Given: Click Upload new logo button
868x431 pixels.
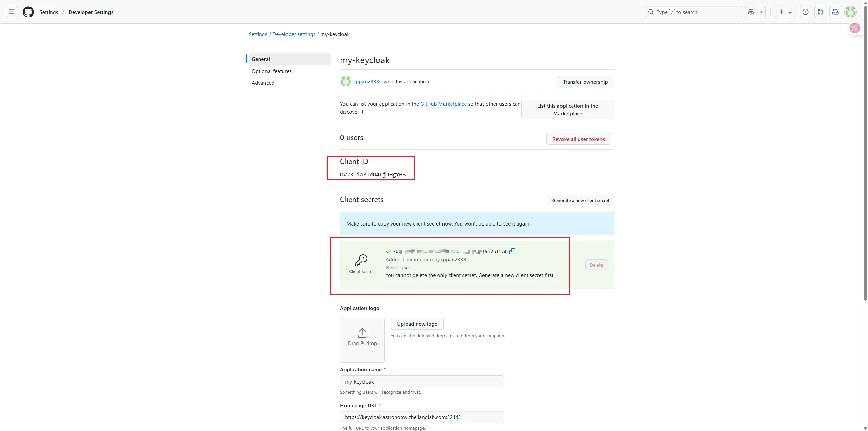Looking at the screenshot, I should 417,324.
